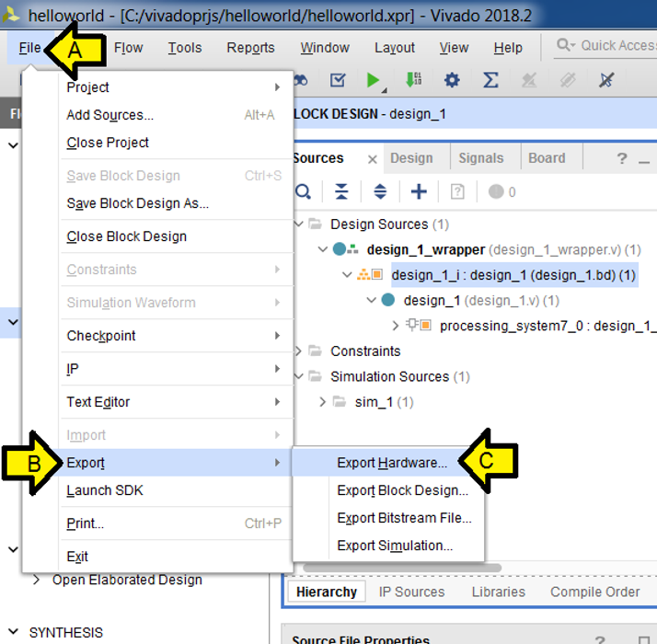The image size is (657, 644).
Task: Switch to the IP Sources tab
Action: [412, 592]
